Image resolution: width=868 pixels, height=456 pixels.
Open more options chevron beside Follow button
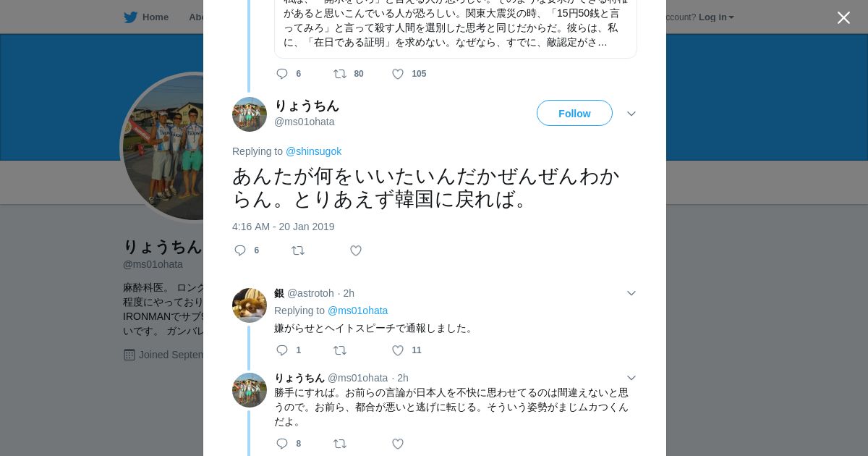[x=631, y=114]
